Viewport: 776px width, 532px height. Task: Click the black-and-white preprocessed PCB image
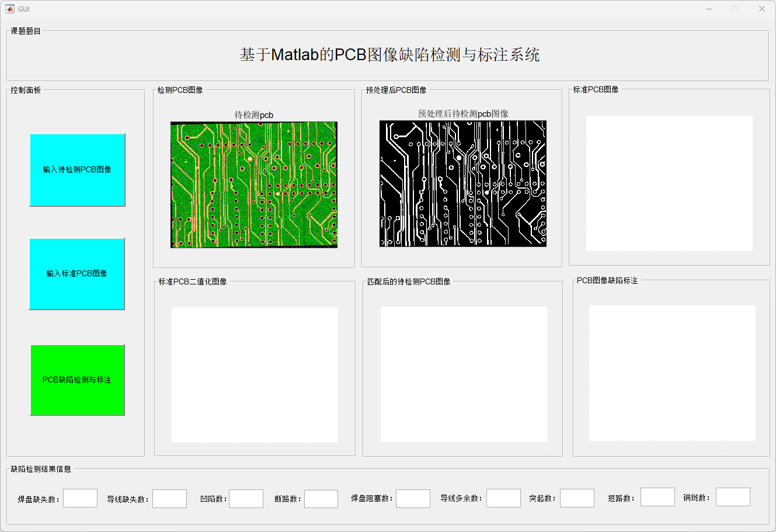click(463, 183)
